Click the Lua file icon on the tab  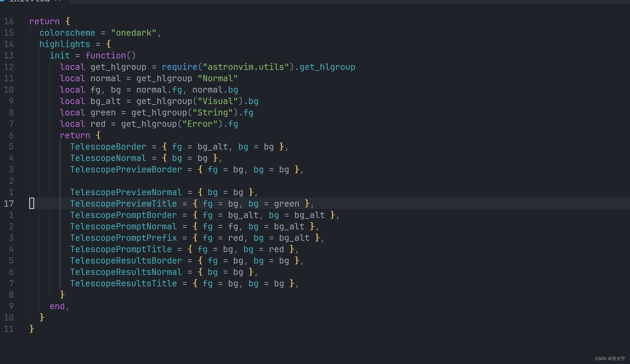[2, 1]
